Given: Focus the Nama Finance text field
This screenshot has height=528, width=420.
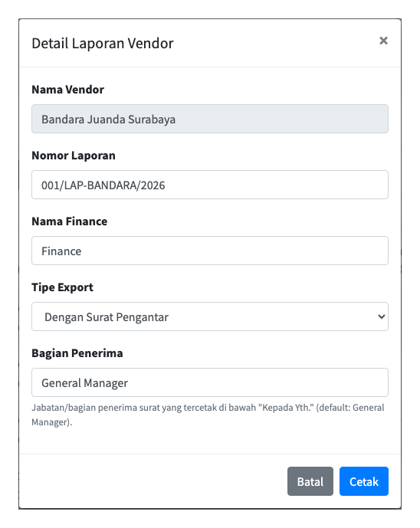Looking at the screenshot, I should (210, 251).
